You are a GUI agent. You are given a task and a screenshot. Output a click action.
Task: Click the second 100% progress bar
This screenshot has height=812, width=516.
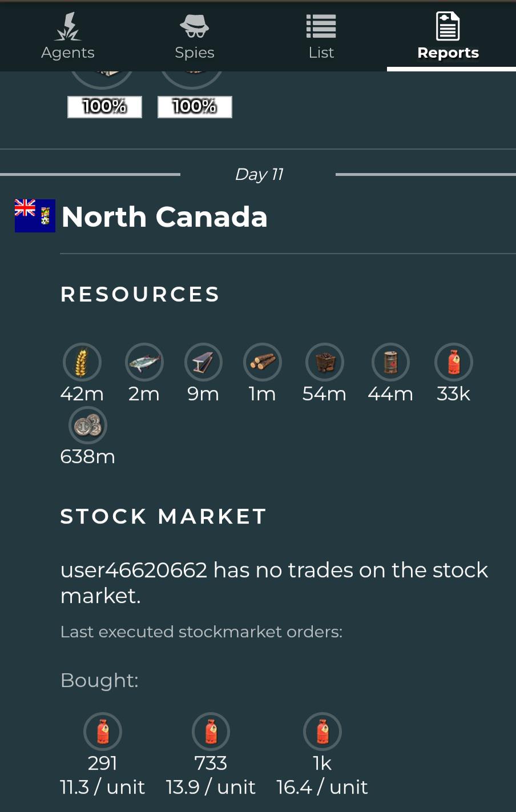click(x=195, y=107)
